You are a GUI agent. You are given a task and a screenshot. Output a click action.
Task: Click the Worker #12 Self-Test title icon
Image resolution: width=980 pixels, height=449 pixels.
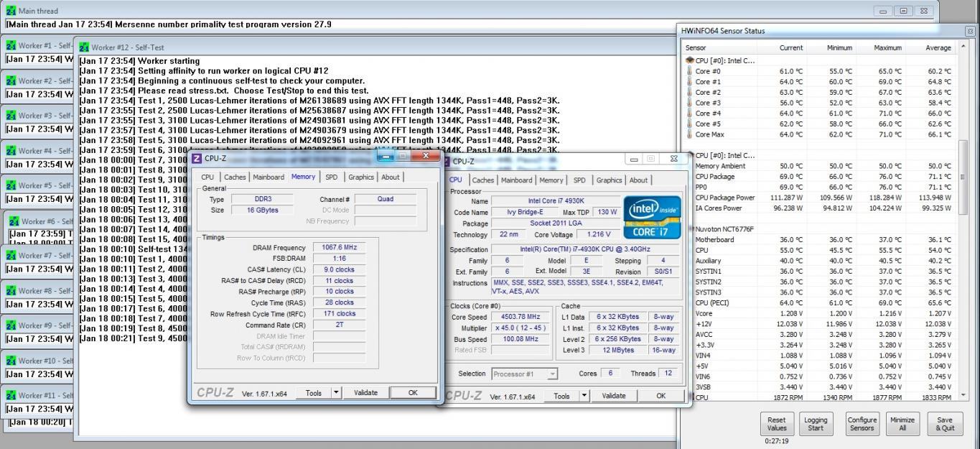coord(83,47)
